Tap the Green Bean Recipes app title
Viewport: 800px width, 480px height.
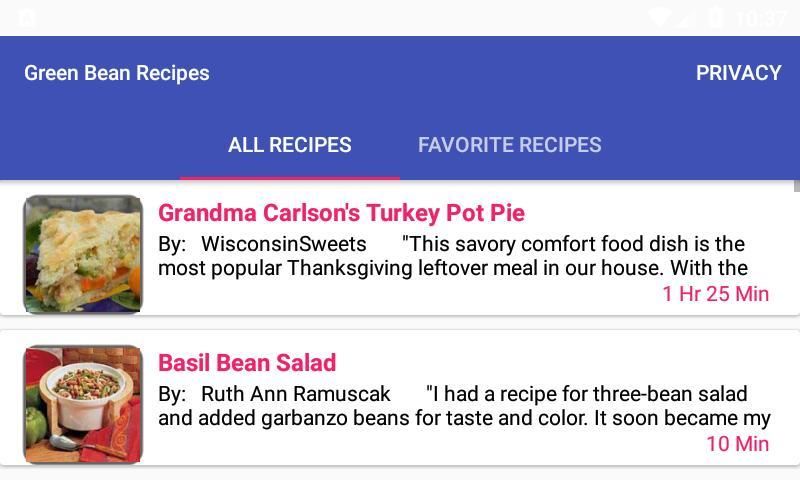(x=117, y=73)
